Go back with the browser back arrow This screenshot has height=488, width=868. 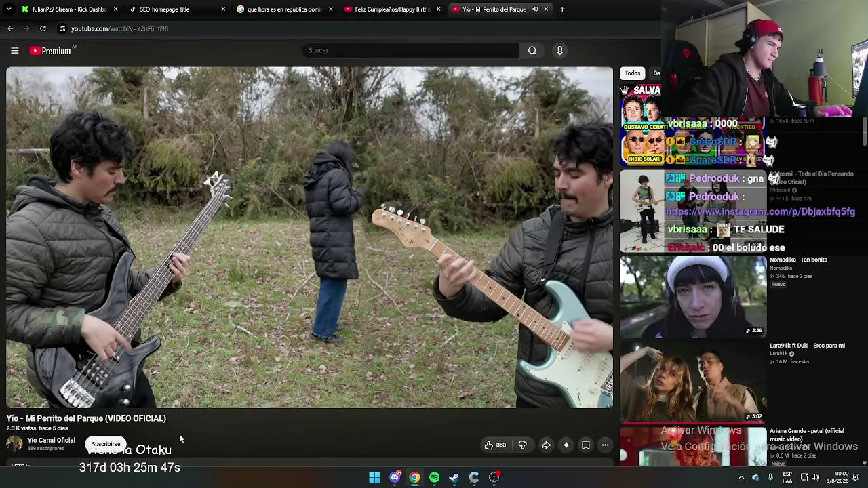tap(10, 28)
